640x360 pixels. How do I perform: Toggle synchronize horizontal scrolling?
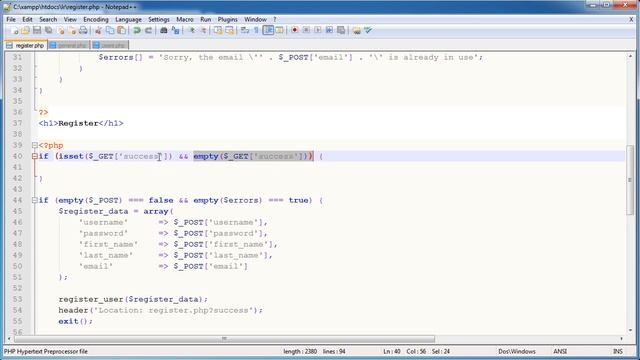point(229,31)
